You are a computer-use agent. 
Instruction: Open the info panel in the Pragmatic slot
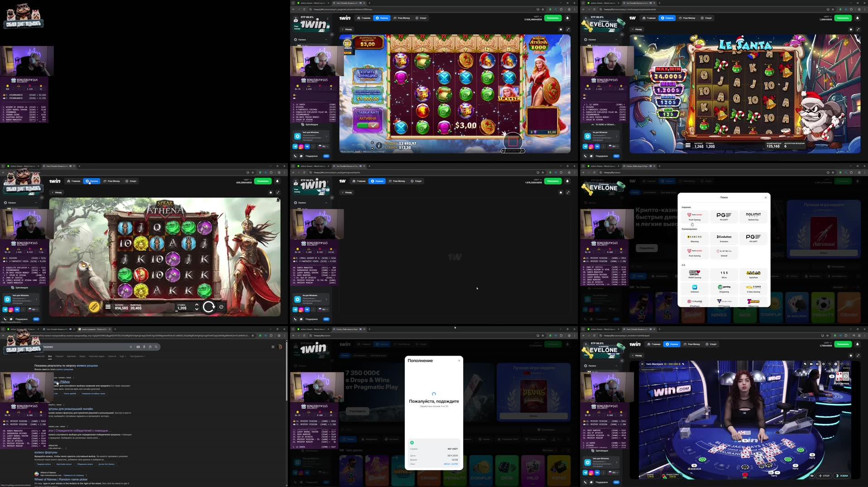(x=378, y=146)
